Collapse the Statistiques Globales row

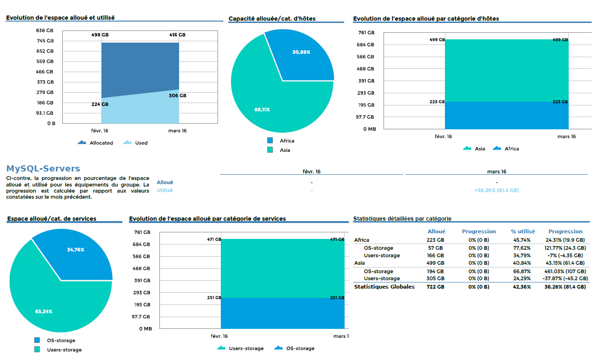click(x=385, y=286)
